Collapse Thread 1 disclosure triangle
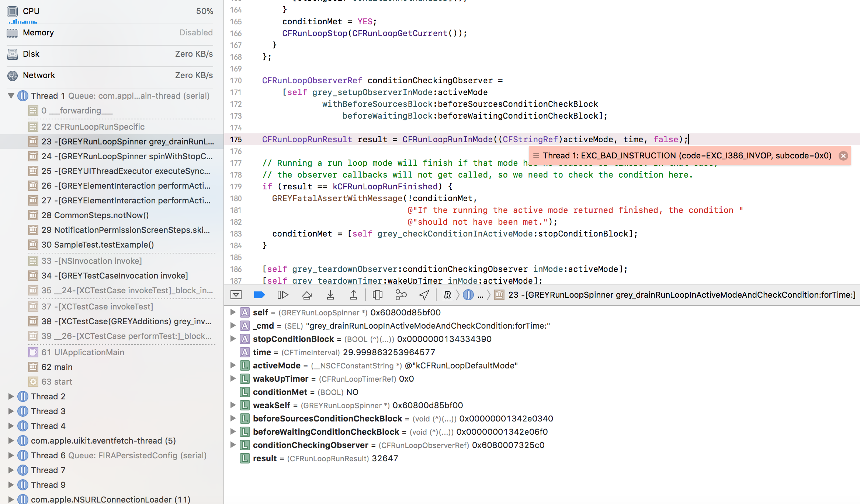Screen dimensions: 860x504 point(11,96)
